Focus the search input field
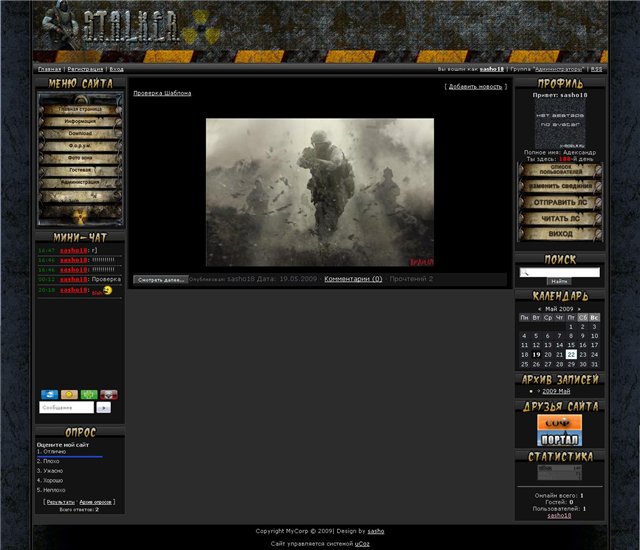Image resolution: width=640 pixels, height=550 pixels. pyautogui.click(x=560, y=273)
